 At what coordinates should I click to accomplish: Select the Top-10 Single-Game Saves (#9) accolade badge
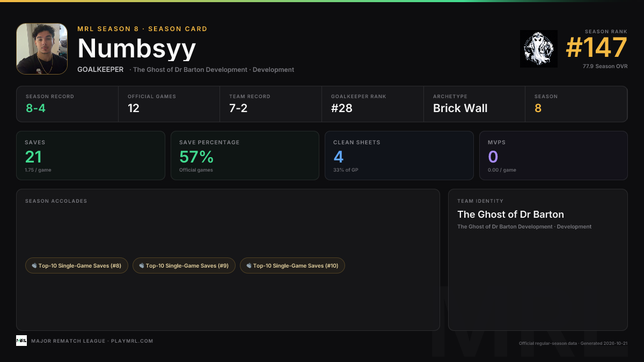pyautogui.click(x=184, y=265)
